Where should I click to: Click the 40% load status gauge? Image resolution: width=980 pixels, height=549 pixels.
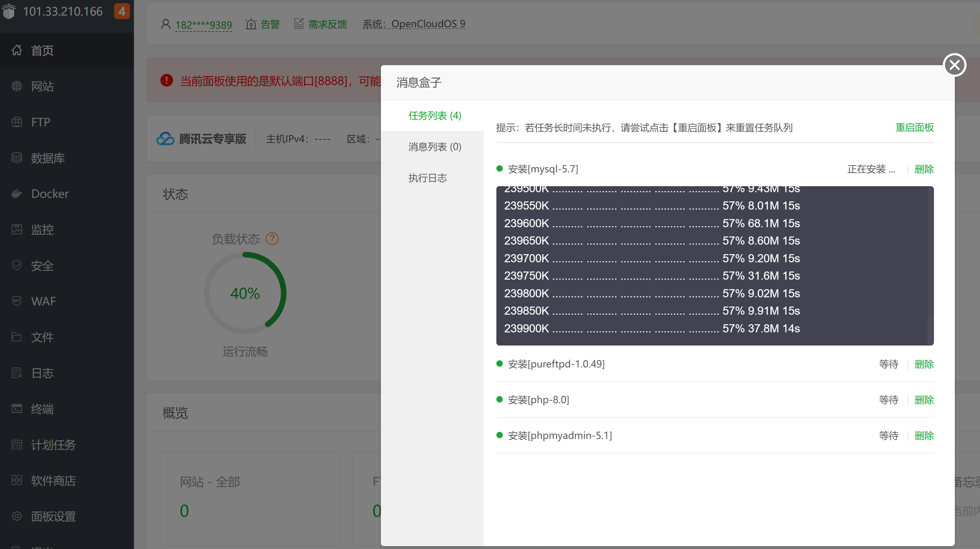coord(245,293)
